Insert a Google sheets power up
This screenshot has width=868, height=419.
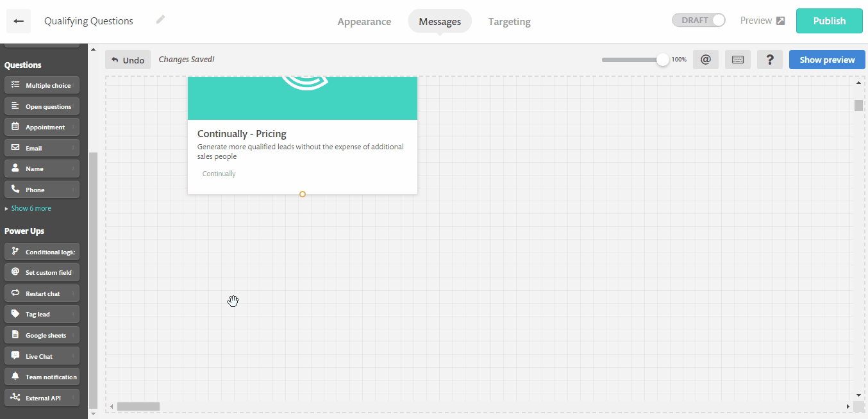point(42,334)
